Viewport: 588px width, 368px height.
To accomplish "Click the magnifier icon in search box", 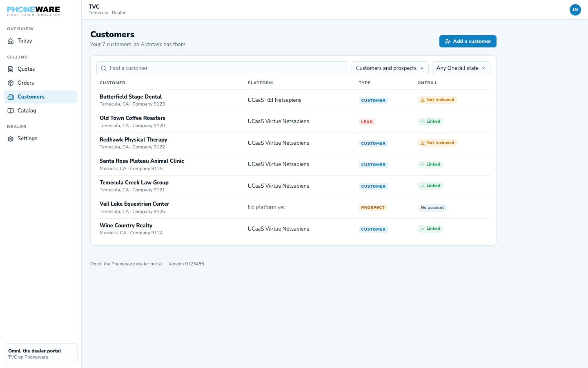I will pyautogui.click(x=104, y=68).
